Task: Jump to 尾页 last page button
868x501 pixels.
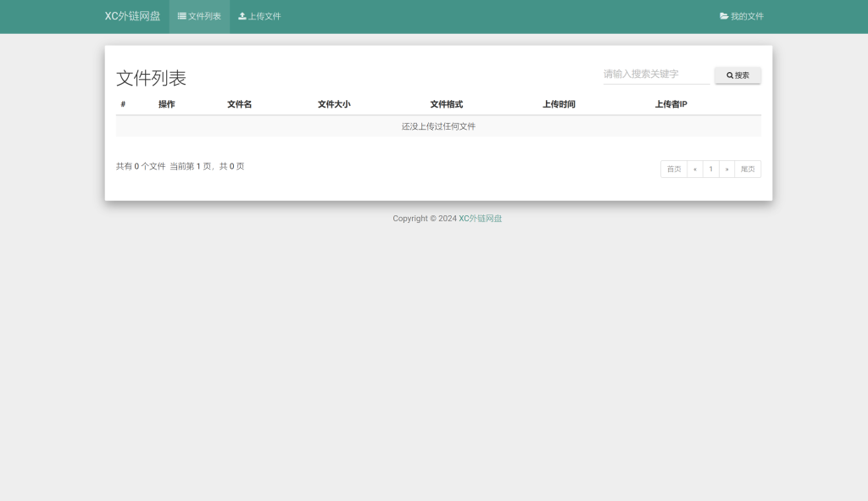Action: 748,169
